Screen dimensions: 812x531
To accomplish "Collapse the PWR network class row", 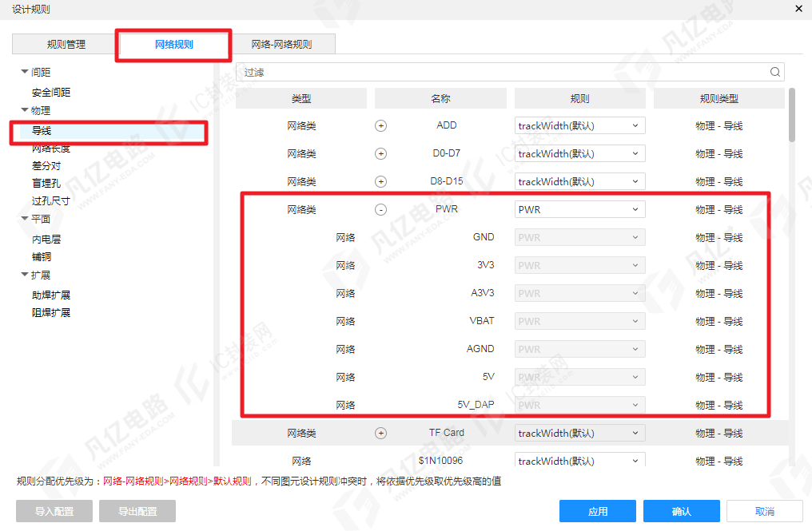I will coord(380,209).
